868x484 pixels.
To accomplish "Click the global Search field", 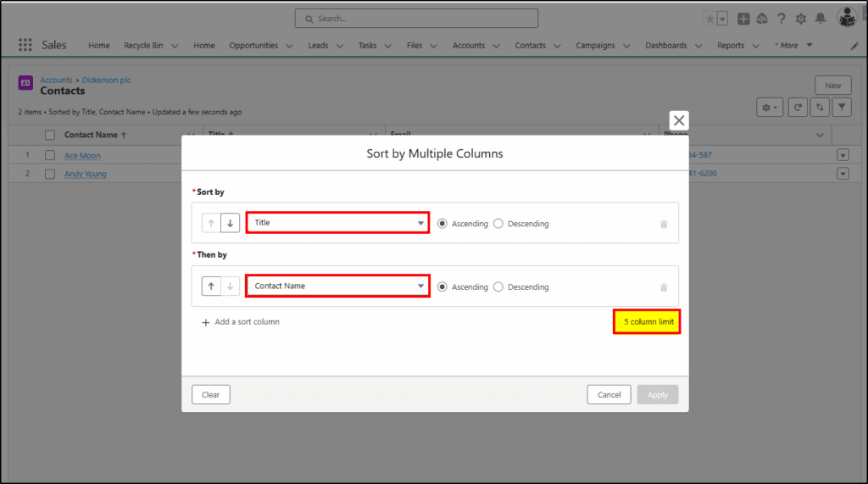I will coord(416,19).
